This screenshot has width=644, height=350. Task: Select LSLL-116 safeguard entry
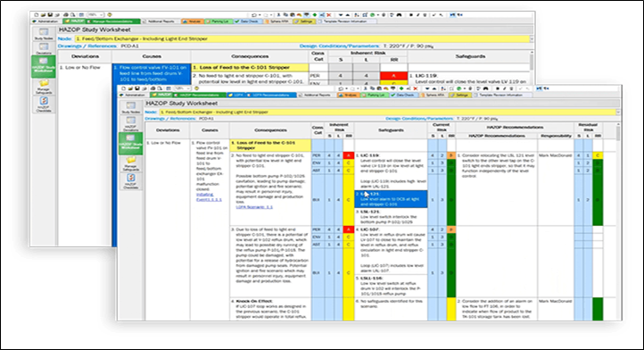(x=390, y=286)
